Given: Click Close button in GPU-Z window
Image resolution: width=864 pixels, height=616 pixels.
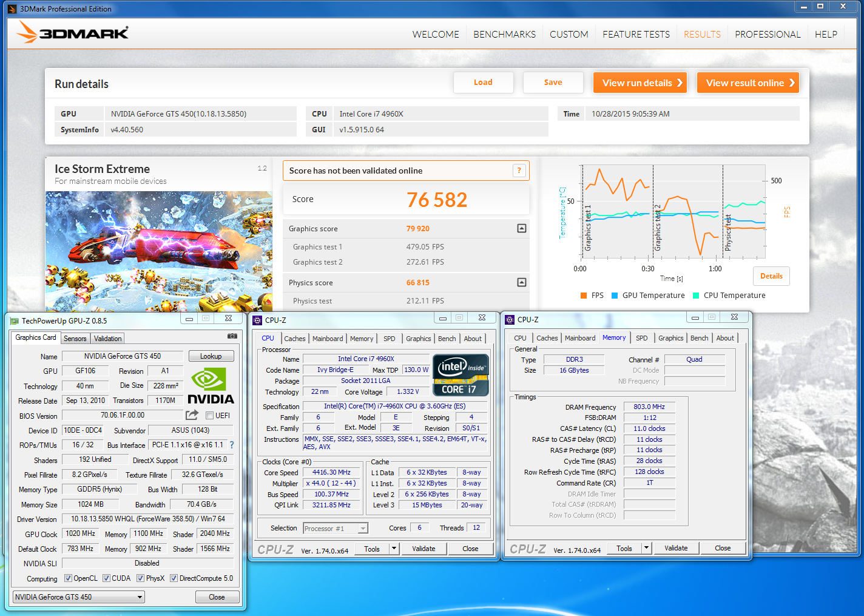Looking at the screenshot, I should (217, 597).
